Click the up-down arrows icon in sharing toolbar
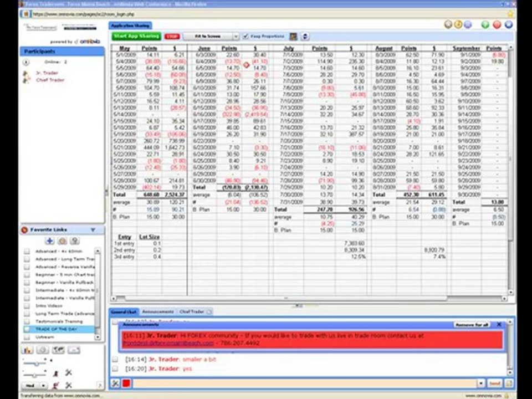The image size is (532, 399). (305, 37)
